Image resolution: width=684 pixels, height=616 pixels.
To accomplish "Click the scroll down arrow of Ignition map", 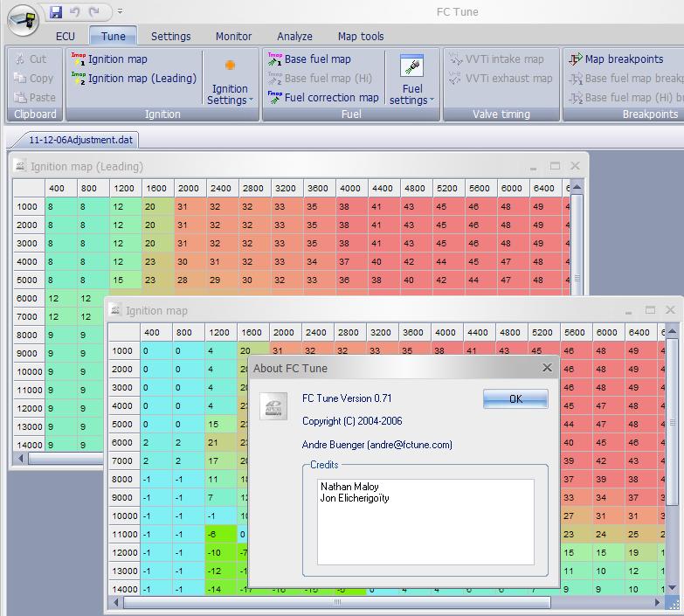I will (x=673, y=588).
